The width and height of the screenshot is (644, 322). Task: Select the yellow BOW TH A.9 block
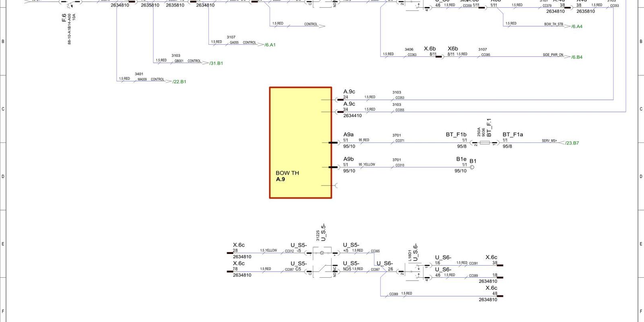(300, 142)
